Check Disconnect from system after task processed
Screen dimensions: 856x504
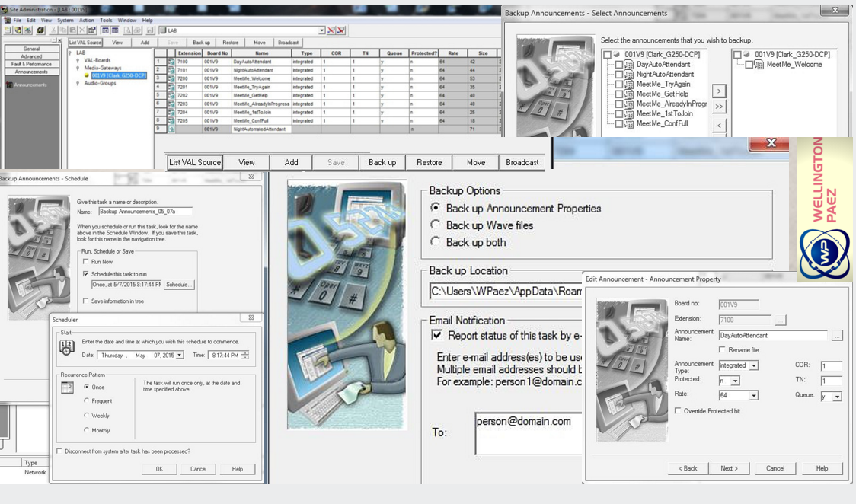click(x=59, y=451)
